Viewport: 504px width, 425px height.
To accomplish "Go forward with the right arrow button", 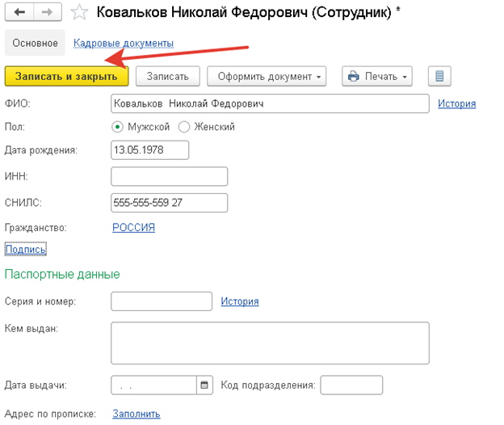I will tap(48, 13).
